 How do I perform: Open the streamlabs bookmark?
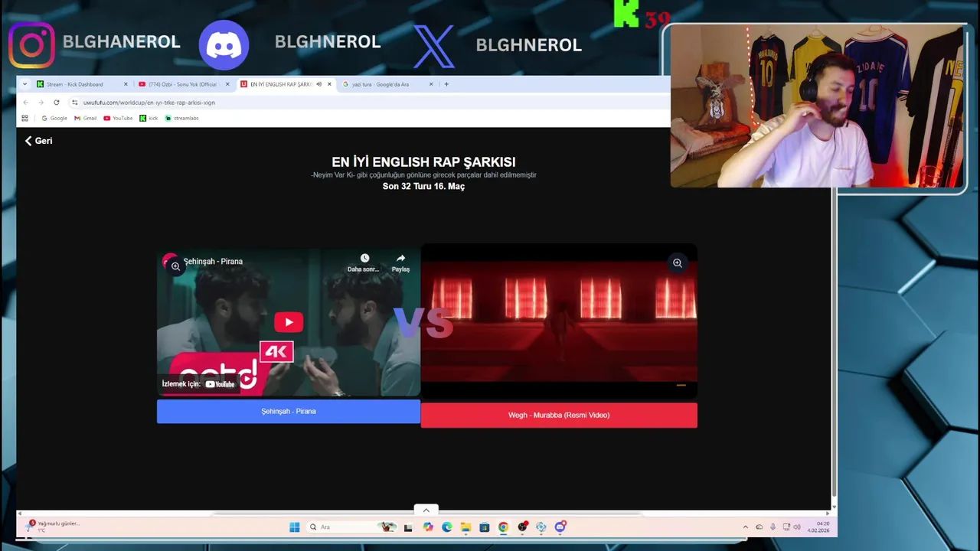(x=182, y=119)
